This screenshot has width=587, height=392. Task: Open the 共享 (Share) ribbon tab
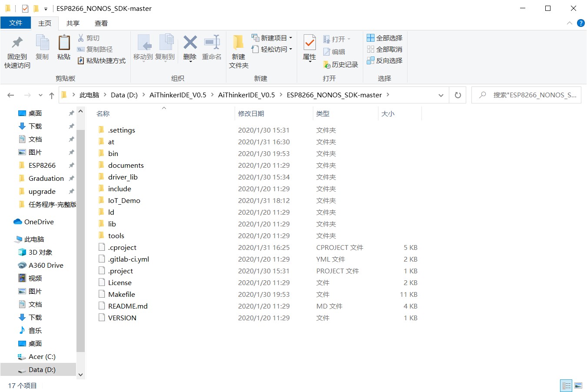[73, 23]
